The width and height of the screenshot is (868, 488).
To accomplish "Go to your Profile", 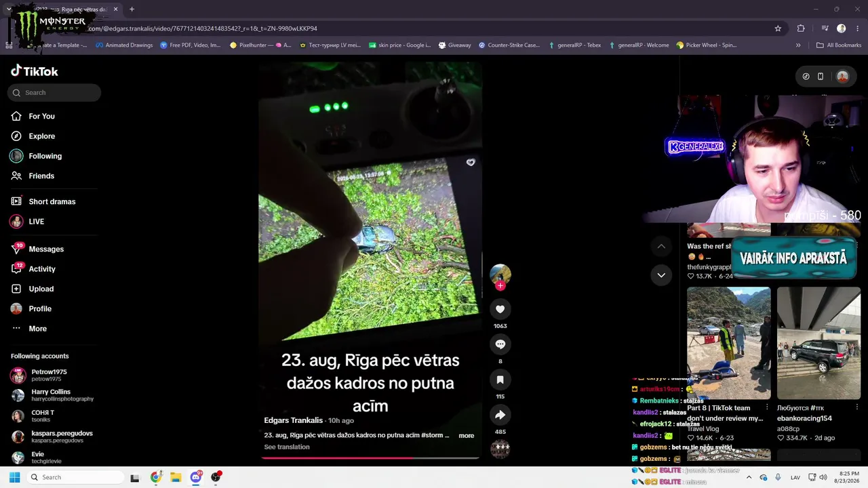I will click(x=40, y=308).
